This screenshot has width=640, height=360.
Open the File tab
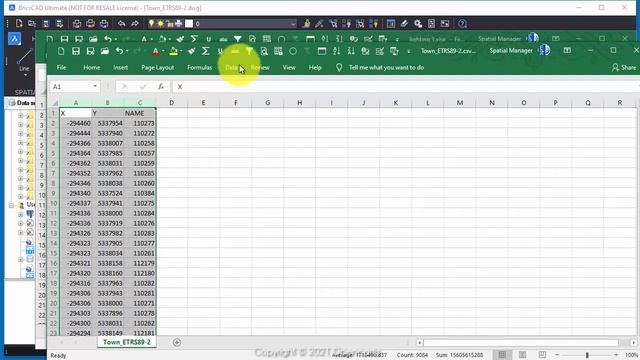[62, 67]
